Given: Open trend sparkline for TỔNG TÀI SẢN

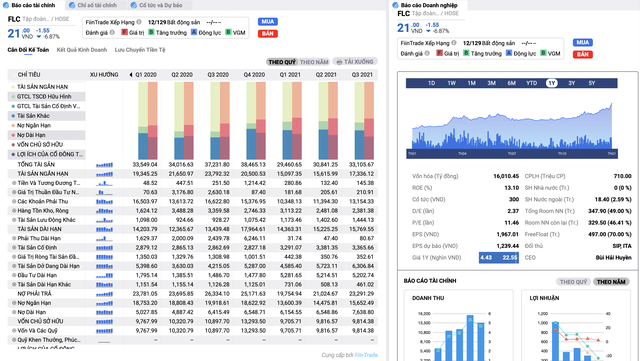Looking at the screenshot, I should 104,165.
